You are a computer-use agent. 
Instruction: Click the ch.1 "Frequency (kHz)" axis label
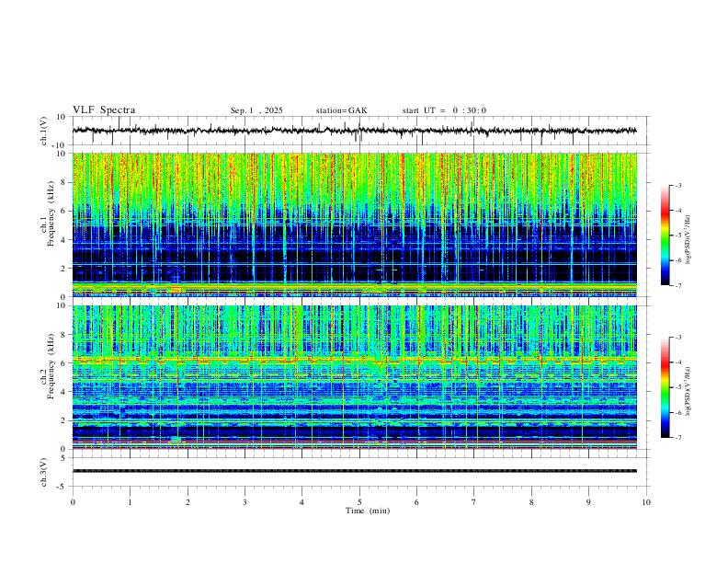(51, 213)
